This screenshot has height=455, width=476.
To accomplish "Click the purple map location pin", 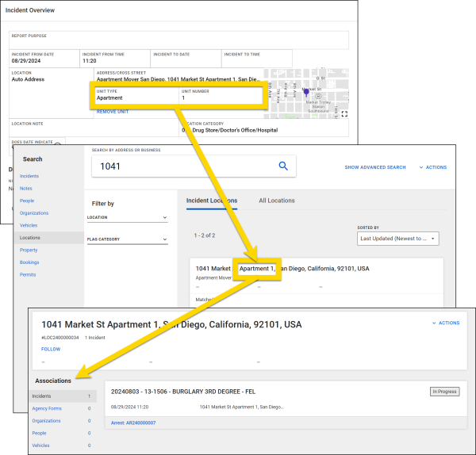I will pos(306,93).
